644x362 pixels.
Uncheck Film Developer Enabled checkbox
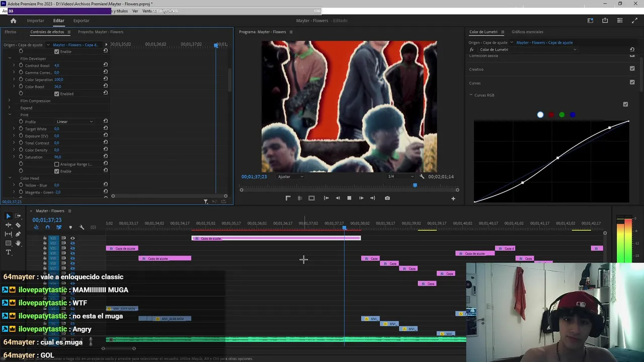pos(57,94)
